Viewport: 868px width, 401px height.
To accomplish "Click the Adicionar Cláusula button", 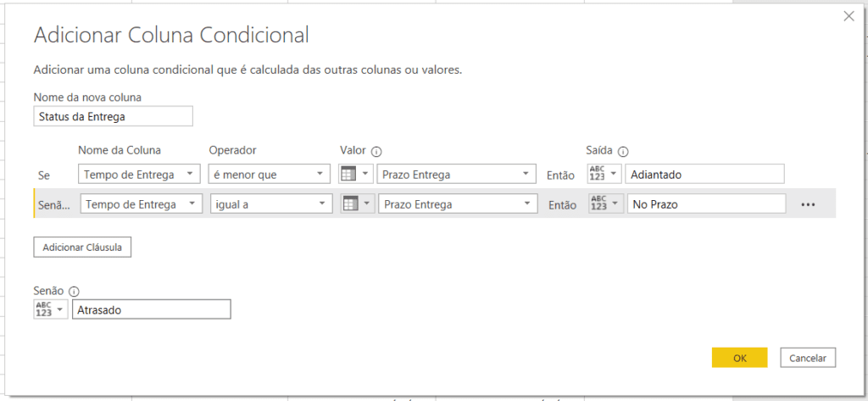I will [82, 247].
